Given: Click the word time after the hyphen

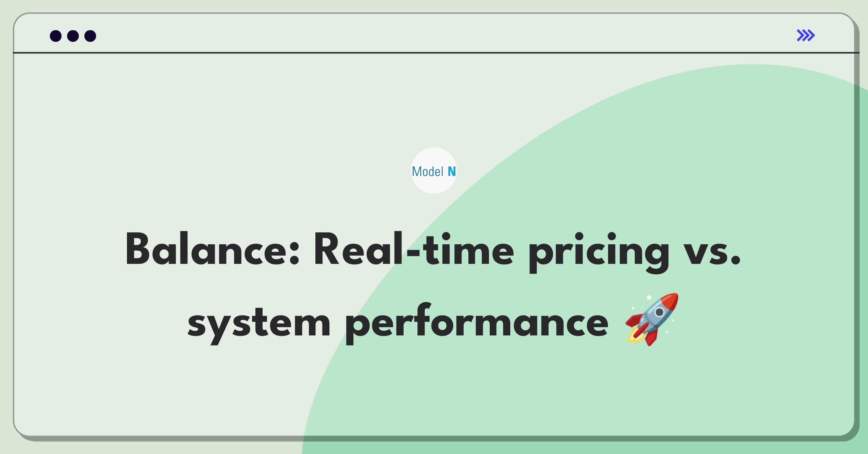Looking at the screenshot, I should click(x=468, y=249).
